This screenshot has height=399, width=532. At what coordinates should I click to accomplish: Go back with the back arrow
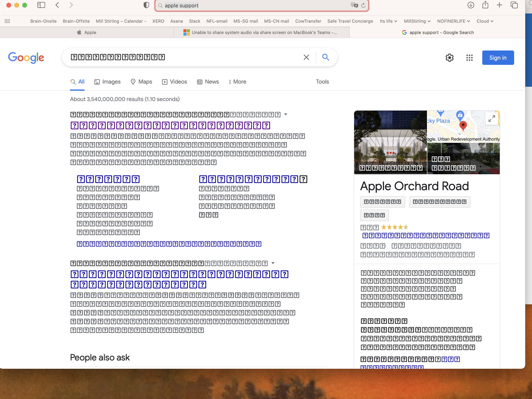pos(57,5)
